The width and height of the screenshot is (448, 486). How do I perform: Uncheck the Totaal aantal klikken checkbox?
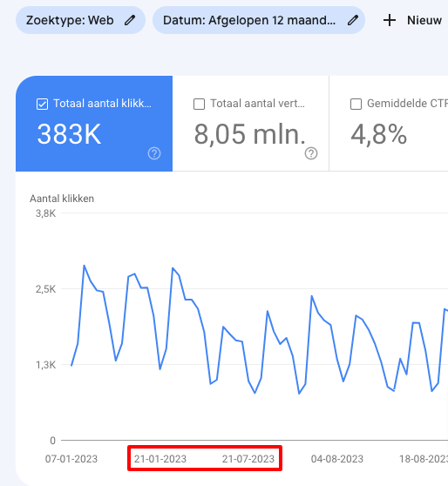pos(42,105)
